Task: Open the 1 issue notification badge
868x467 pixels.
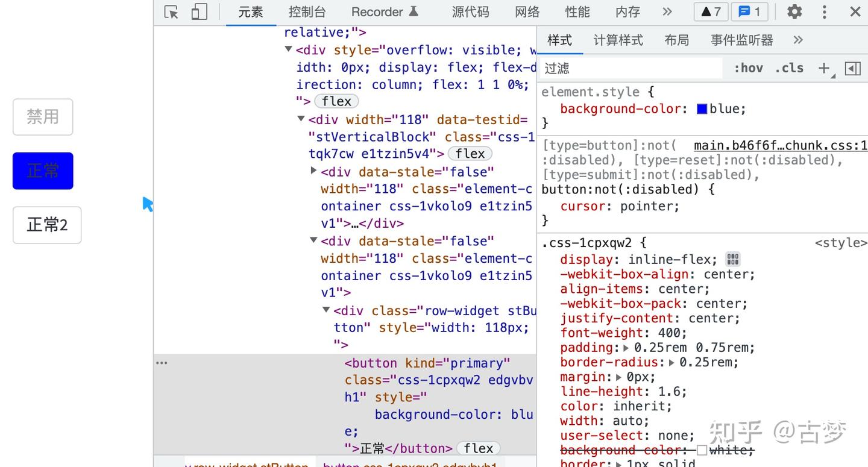Action: [749, 11]
